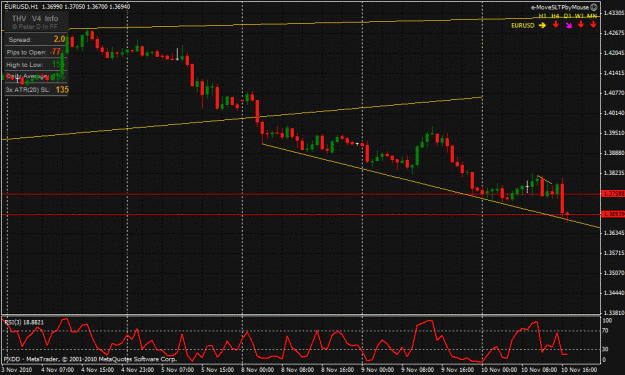Click the EURUSD,H1 chart title
This screenshot has height=375, width=625.
click(21, 7)
